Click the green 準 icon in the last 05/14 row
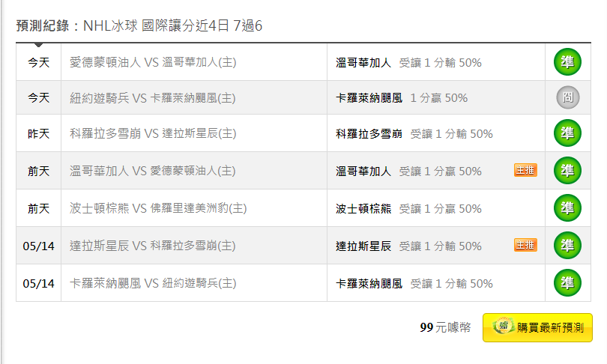This screenshot has height=364, width=607. pyautogui.click(x=567, y=283)
